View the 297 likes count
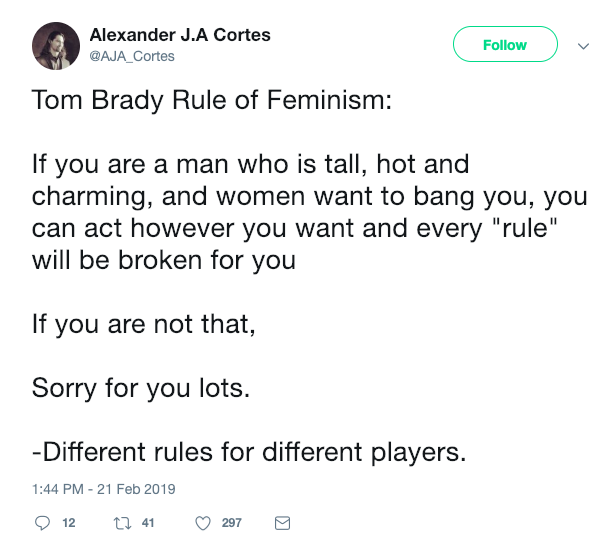This screenshot has width=616, height=546. [231, 522]
